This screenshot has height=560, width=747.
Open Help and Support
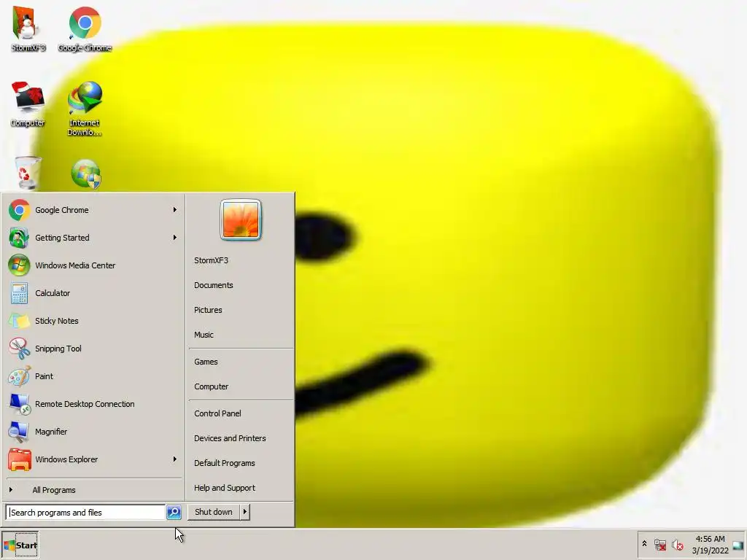[x=225, y=488]
